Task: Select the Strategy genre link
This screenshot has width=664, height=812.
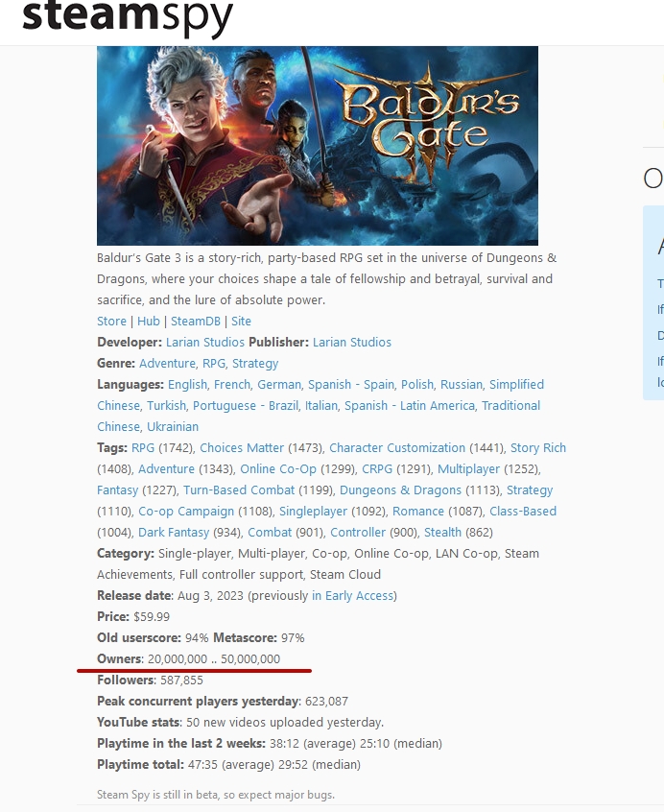Action: click(255, 364)
